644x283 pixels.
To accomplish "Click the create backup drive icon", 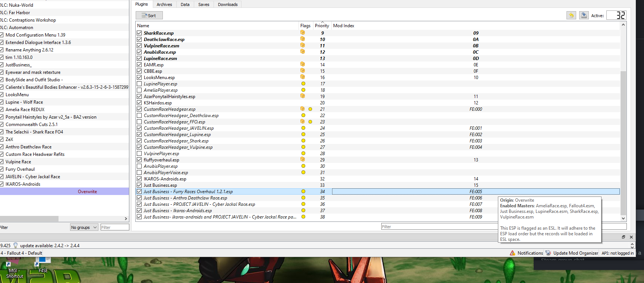I will (x=584, y=15).
